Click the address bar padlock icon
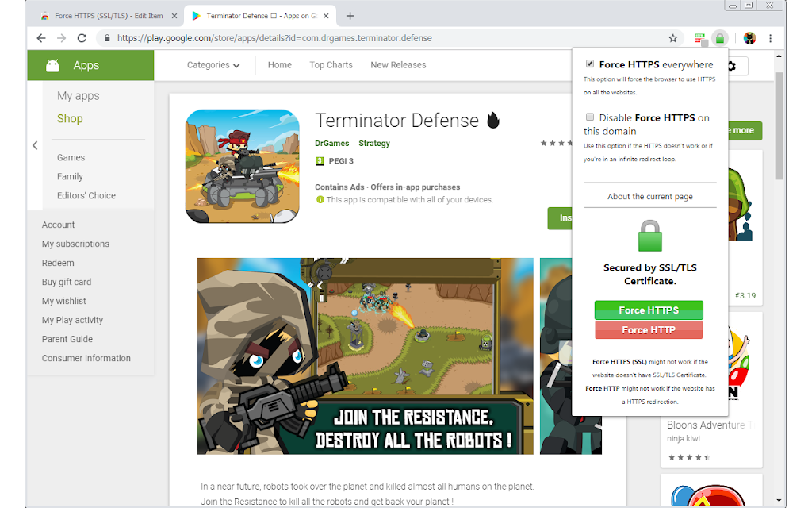The image size is (812, 508). tap(107, 38)
